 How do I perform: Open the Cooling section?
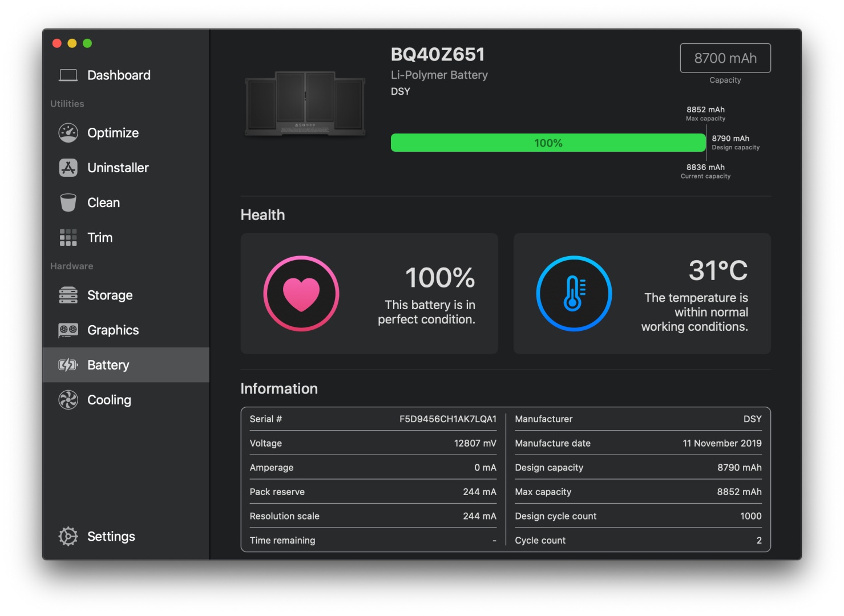[x=108, y=399]
